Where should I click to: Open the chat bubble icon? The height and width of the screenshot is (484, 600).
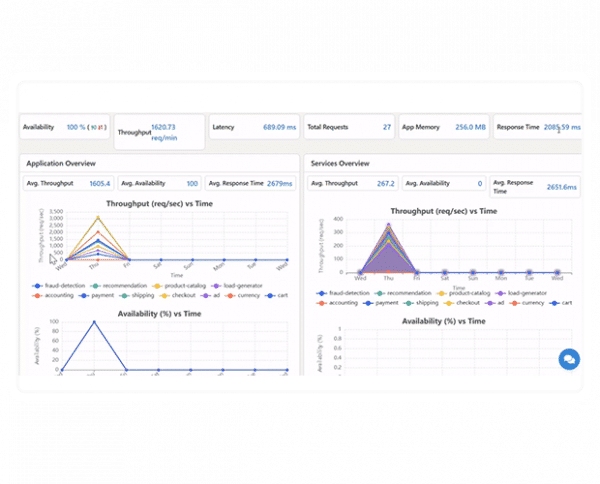[569, 359]
